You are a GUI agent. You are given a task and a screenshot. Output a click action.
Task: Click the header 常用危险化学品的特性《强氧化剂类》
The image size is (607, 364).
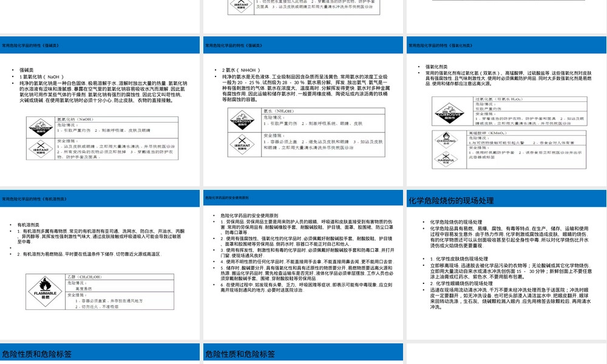pos(441,45)
